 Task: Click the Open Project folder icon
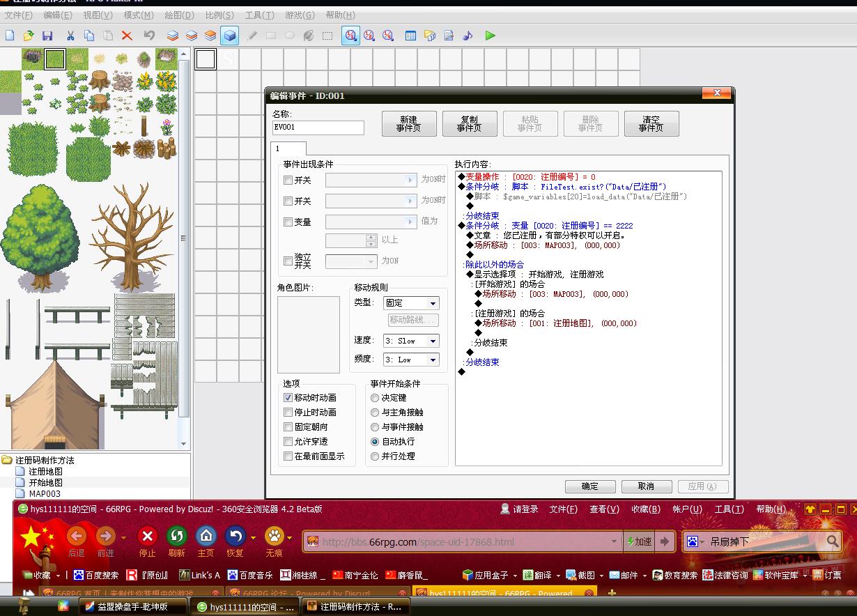pos(29,36)
